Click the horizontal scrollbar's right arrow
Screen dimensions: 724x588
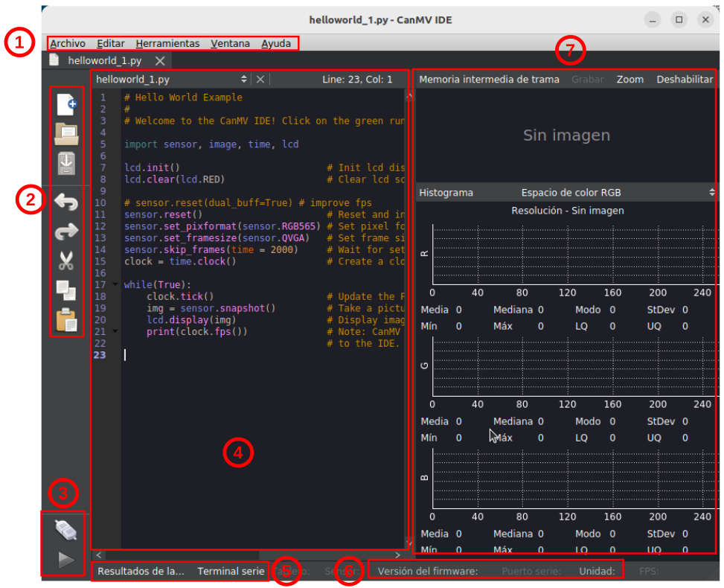click(x=398, y=555)
